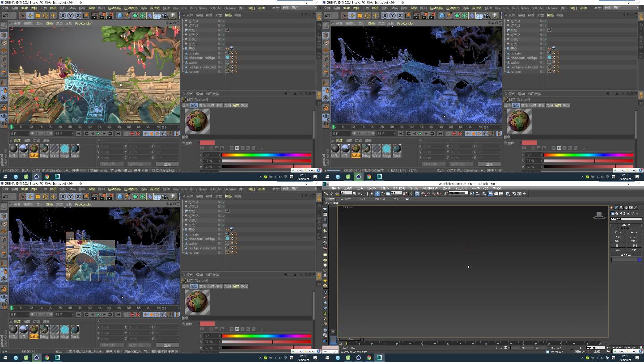Screen dimensions: 644x362
Task: Open ProRender viewport menu in bottom-left Cinema 4D
Action: point(83,204)
